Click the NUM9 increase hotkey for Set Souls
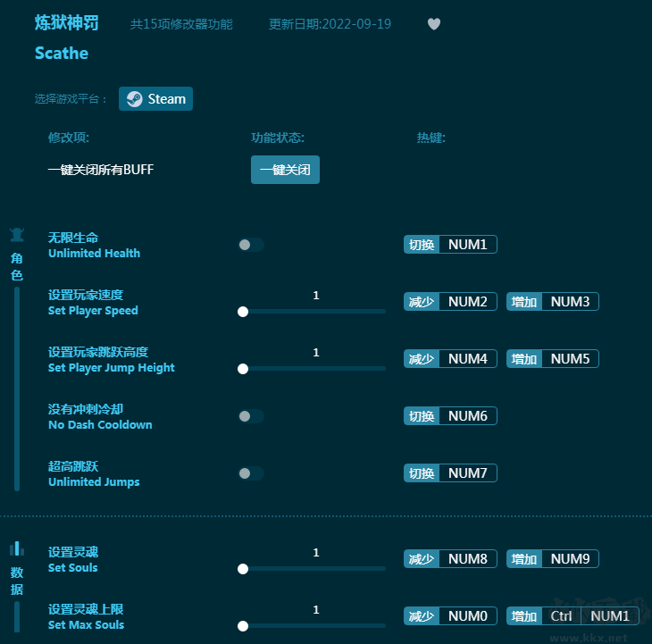 click(x=553, y=559)
